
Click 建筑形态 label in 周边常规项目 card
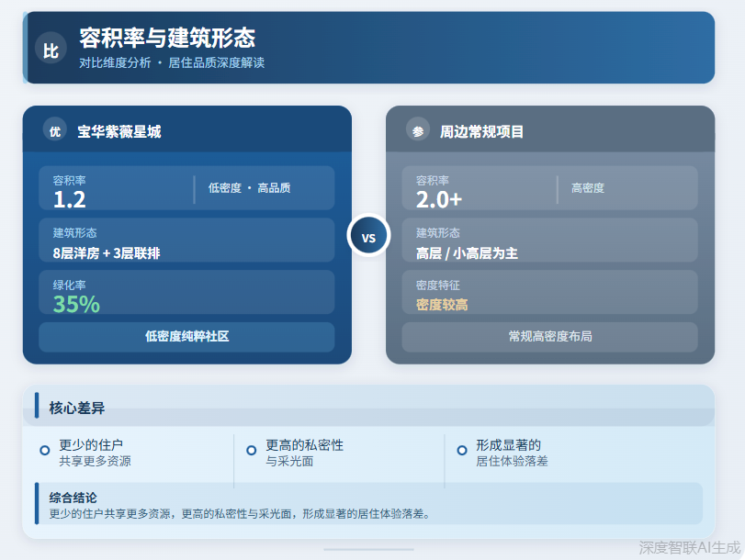click(438, 233)
